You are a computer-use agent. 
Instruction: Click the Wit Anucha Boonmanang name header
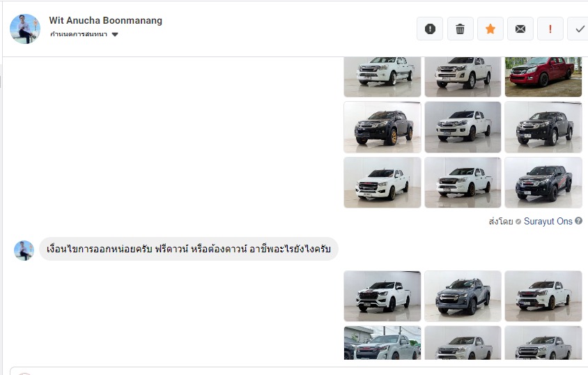[105, 21]
